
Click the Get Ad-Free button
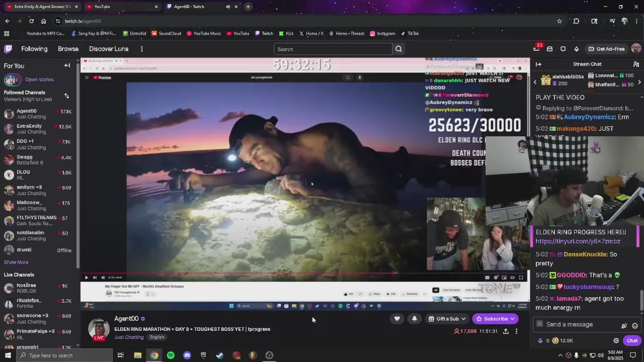[x=606, y=49]
